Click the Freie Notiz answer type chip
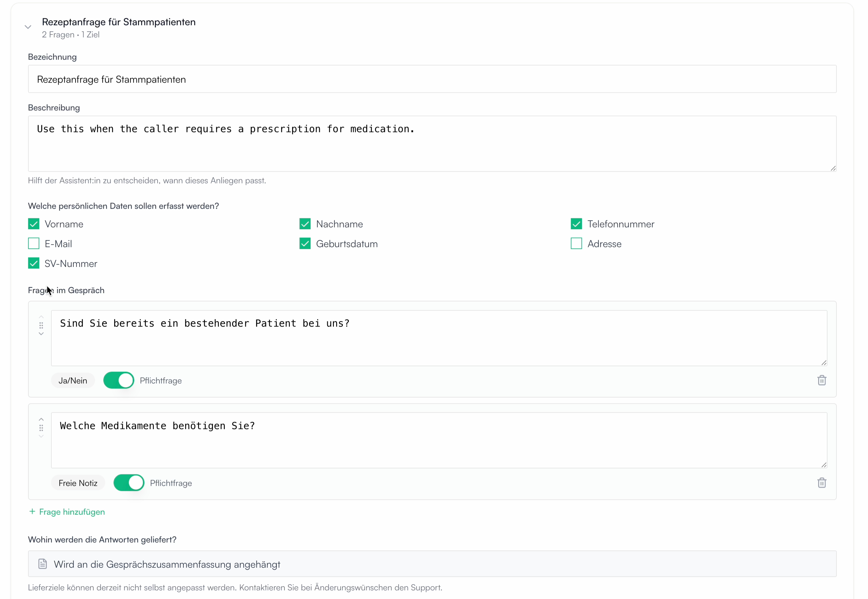 click(x=78, y=483)
